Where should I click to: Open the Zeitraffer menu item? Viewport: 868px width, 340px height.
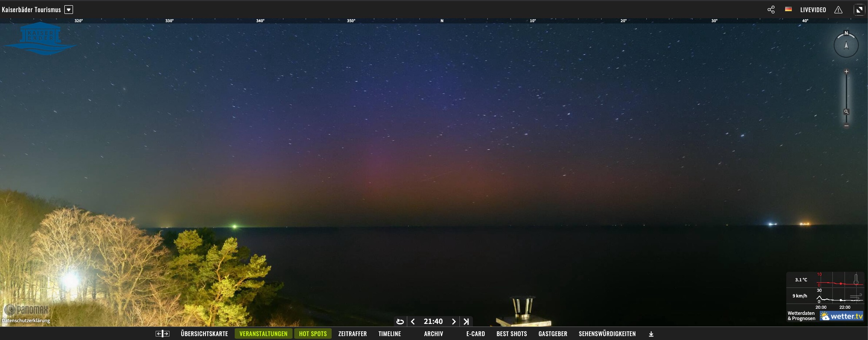[352, 334]
